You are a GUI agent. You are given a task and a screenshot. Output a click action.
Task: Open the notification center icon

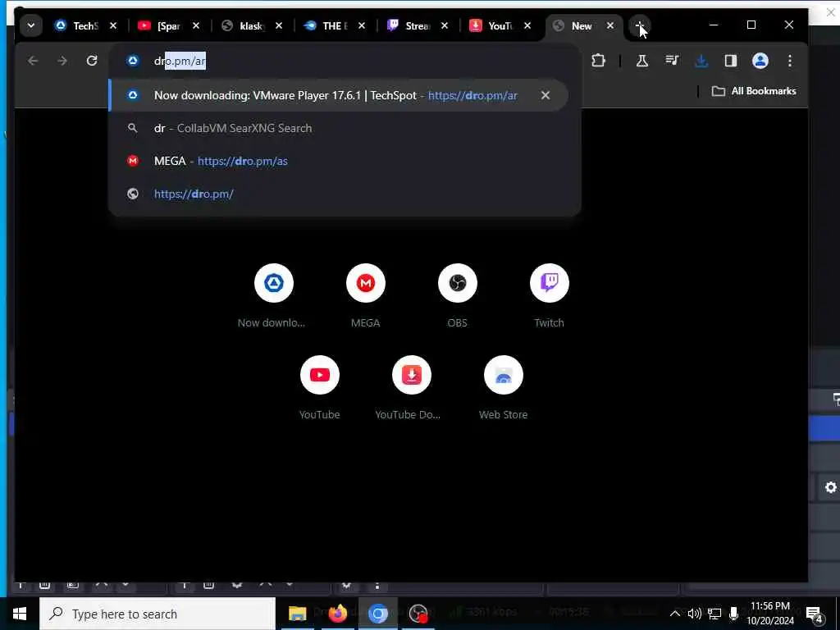coord(815,614)
